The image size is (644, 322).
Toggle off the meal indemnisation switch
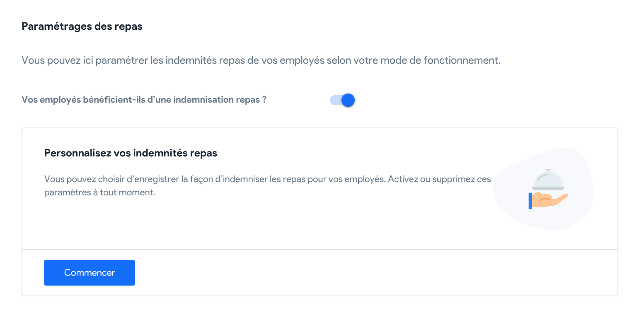(x=342, y=100)
